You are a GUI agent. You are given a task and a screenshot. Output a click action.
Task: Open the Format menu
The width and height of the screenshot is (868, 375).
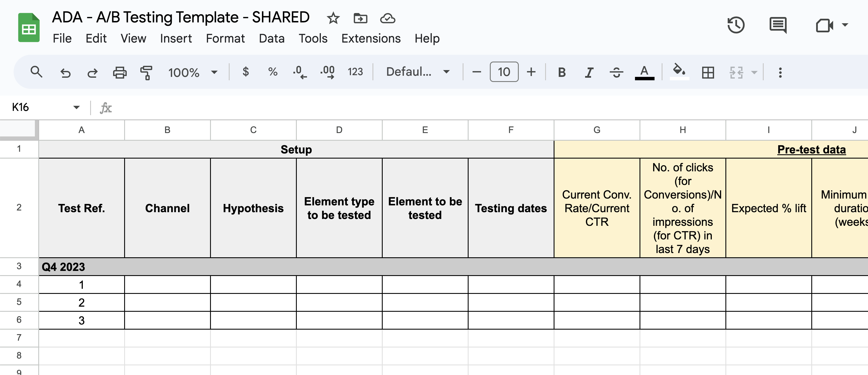click(225, 39)
